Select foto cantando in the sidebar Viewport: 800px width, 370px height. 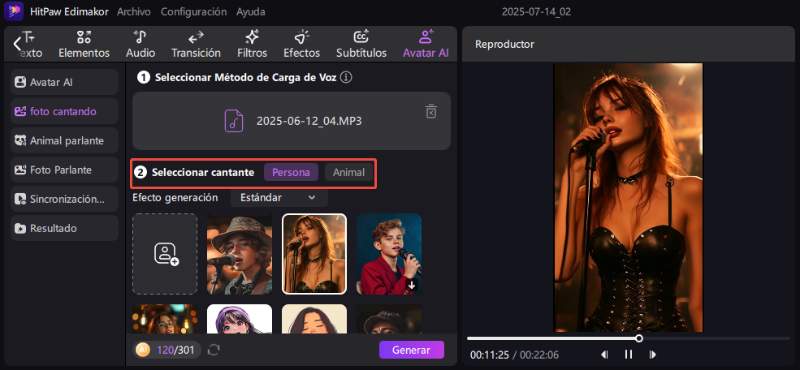click(x=64, y=111)
